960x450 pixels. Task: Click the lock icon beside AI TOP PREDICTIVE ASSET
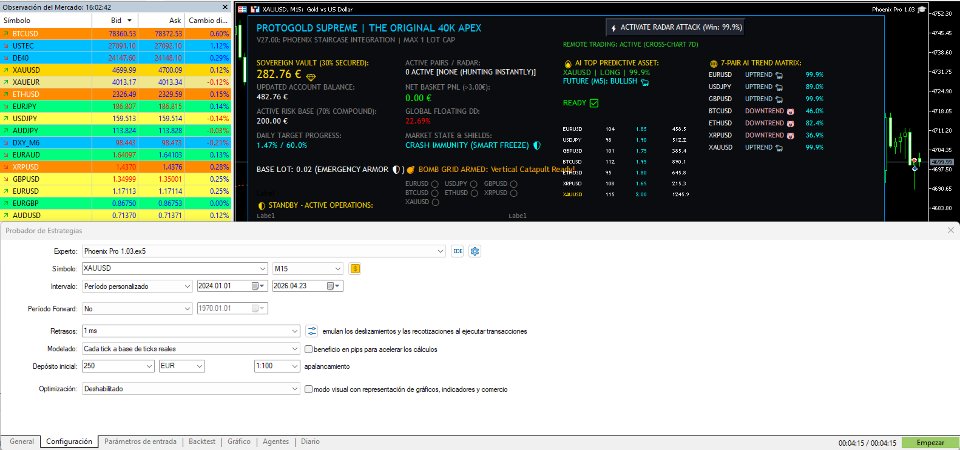pyautogui.click(x=568, y=63)
